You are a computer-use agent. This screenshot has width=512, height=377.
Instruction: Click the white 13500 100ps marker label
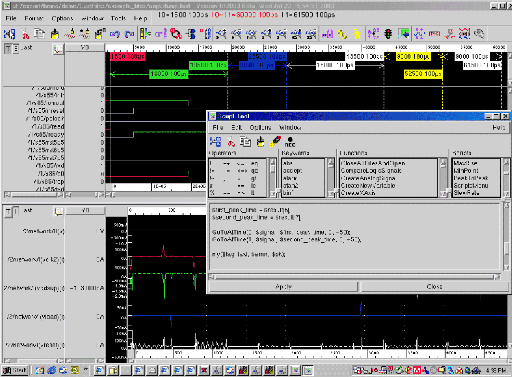(x=364, y=57)
